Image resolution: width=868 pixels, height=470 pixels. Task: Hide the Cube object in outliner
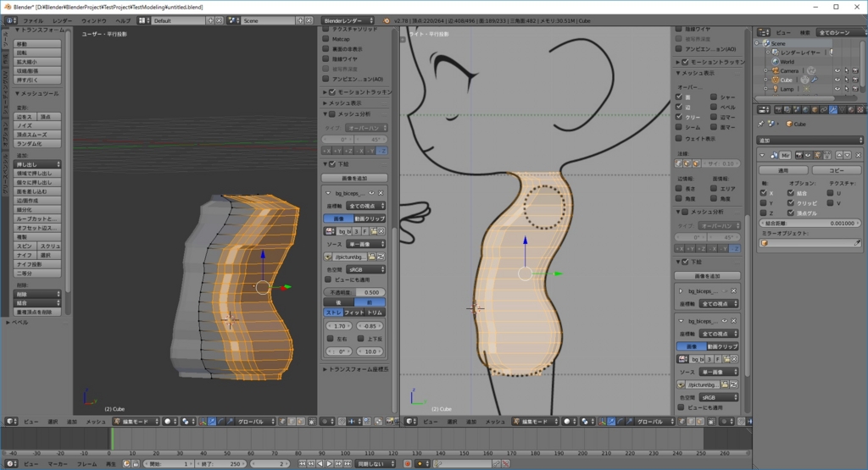point(837,80)
